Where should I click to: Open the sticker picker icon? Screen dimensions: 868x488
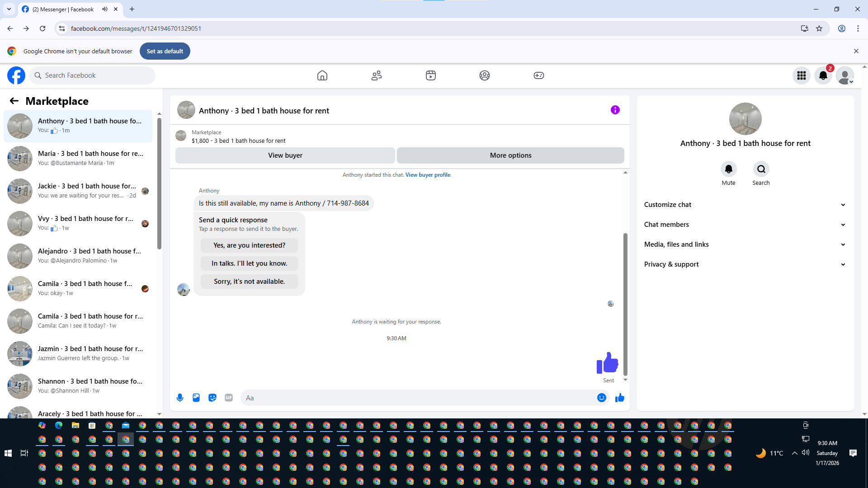click(212, 398)
